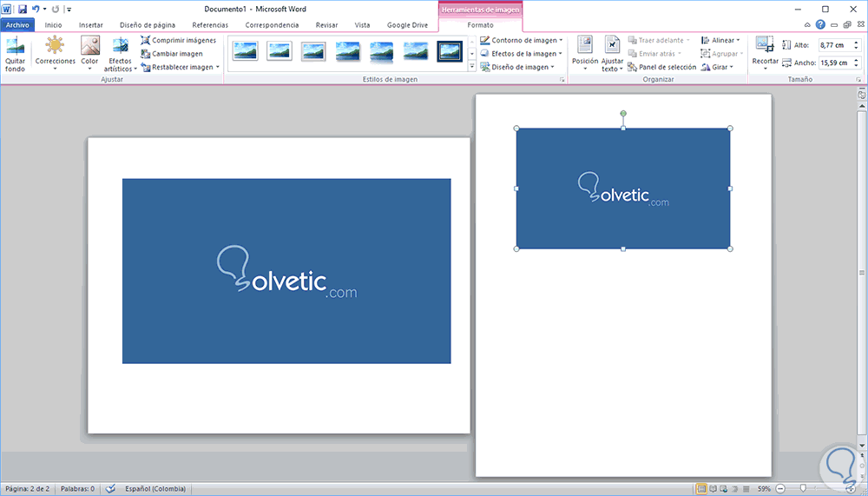Open the Archivo tab
Screen dimensions: 868x496
[17, 25]
